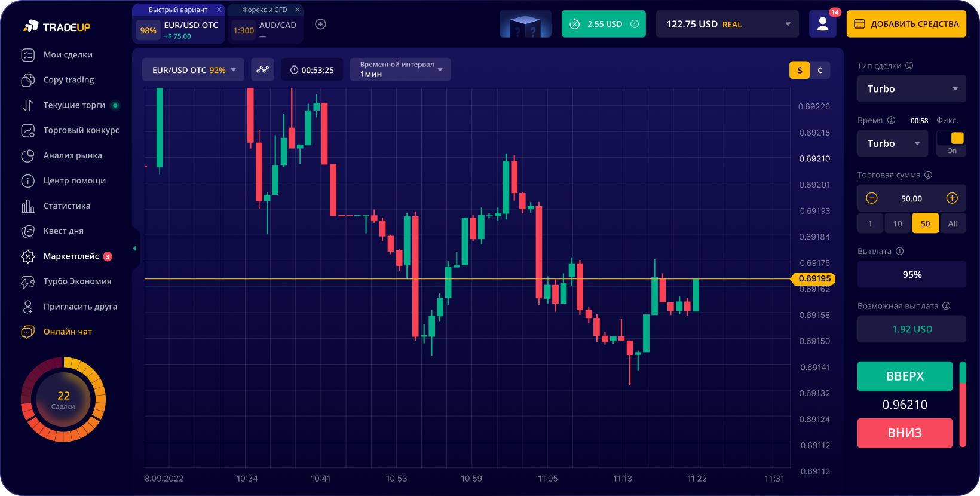
Task: Add a new trading tab with plus icon
Action: tap(320, 25)
